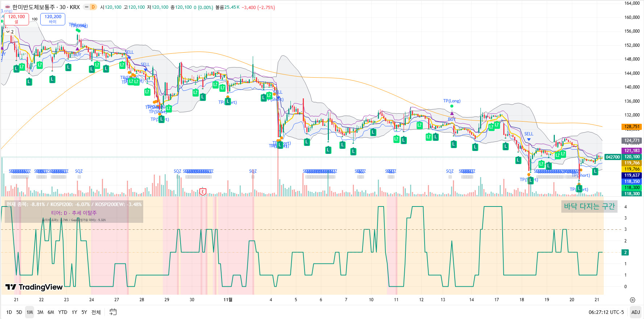Screen dimensions: 644x319
Task: Open the go-to-date calendar icon
Action: pyautogui.click(x=113, y=312)
